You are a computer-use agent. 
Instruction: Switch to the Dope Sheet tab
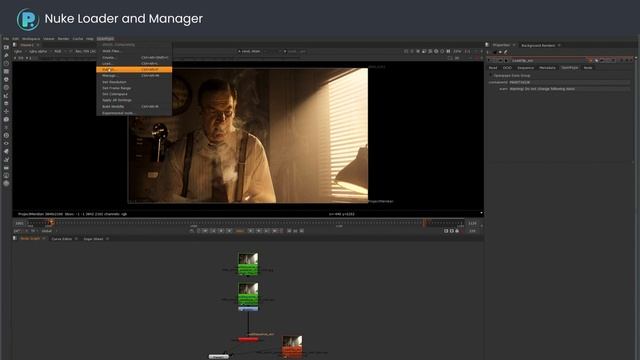[x=93, y=239]
